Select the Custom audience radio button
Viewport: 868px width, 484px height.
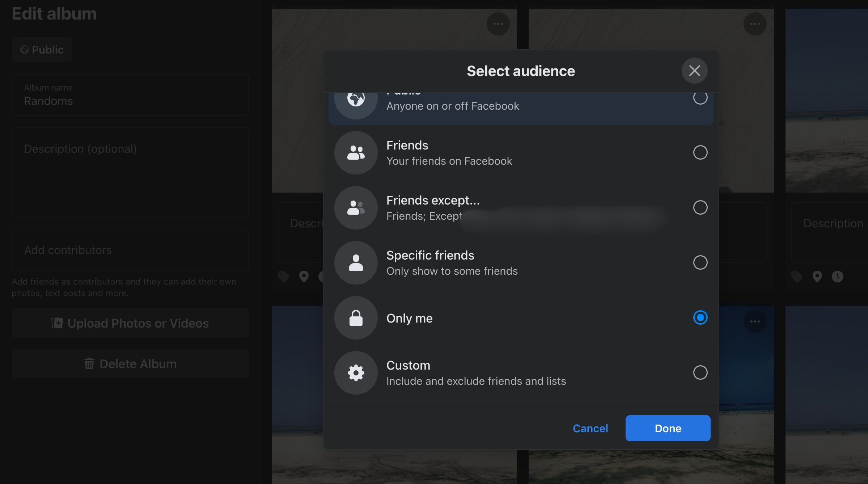700,373
